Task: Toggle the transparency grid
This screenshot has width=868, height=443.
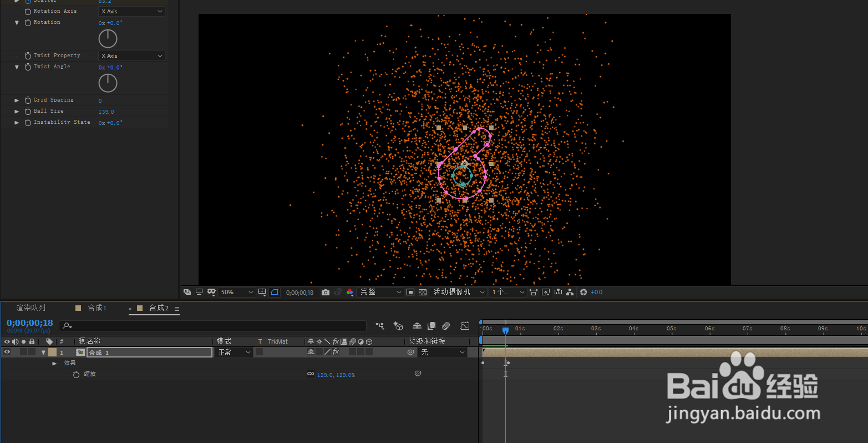Action: 423,292
